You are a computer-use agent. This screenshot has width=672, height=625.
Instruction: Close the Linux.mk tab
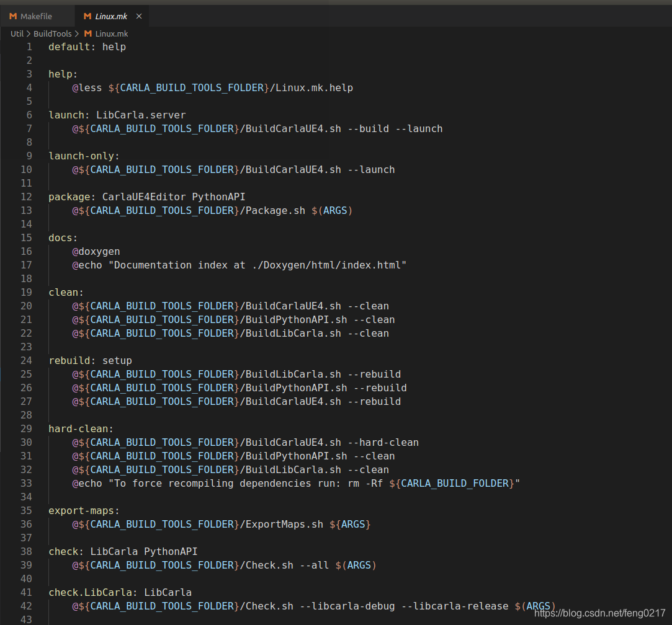(x=139, y=16)
